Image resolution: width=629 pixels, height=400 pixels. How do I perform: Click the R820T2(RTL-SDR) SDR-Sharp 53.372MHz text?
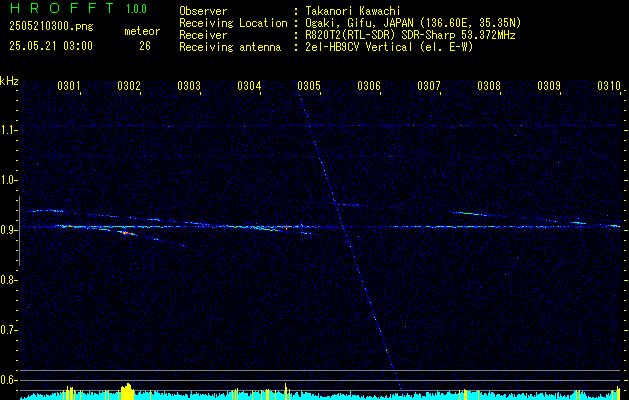tap(410, 35)
